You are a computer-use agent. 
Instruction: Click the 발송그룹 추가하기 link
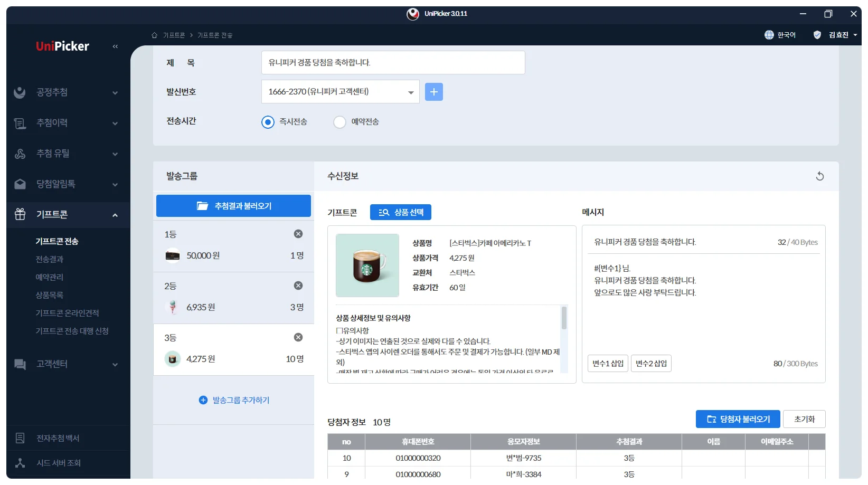point(234,400)
